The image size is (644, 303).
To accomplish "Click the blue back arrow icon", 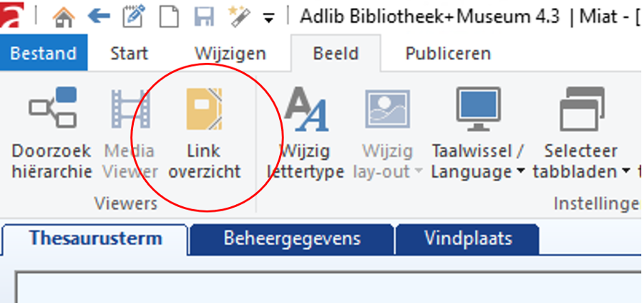I will click(x=99, y=16).
